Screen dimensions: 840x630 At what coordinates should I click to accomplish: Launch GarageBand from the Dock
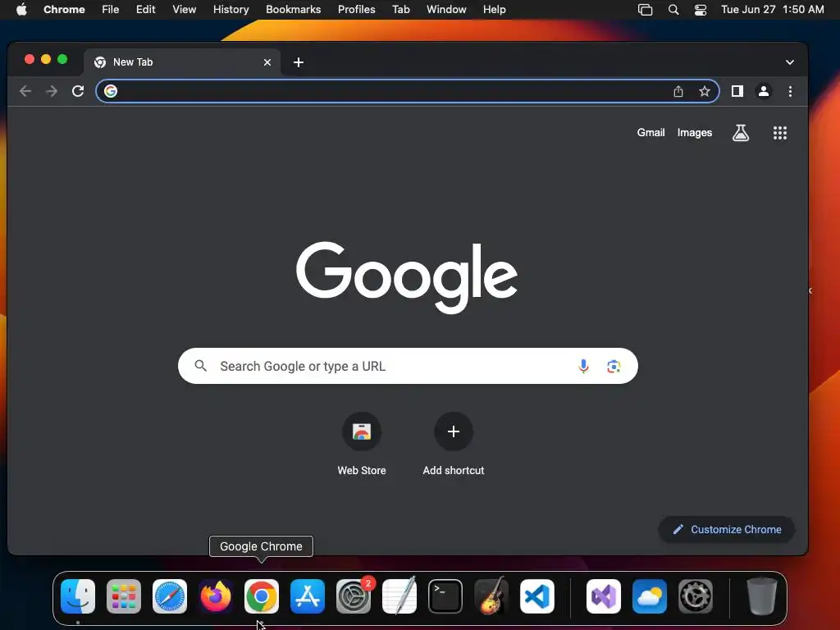tap(491, 596)
